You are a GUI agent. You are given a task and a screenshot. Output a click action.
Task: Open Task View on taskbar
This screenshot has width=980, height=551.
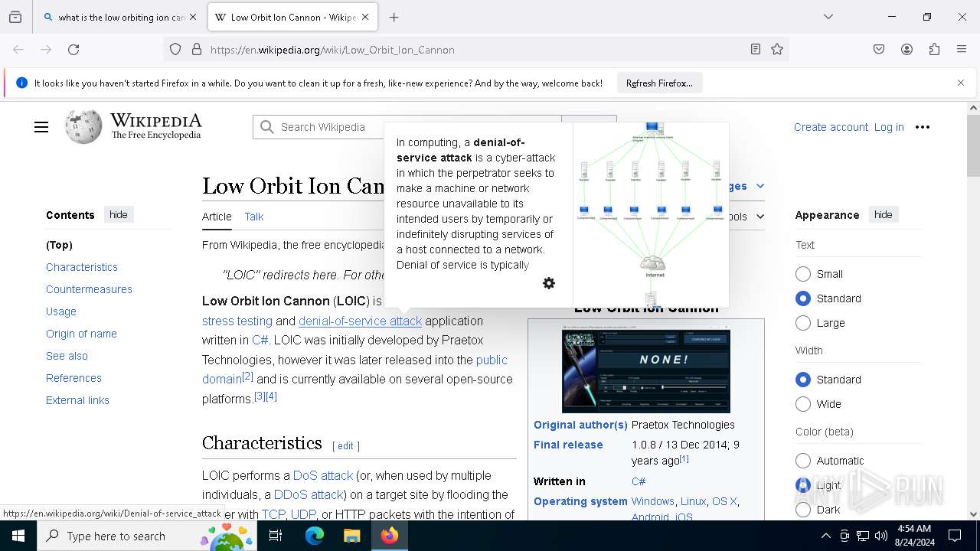click(276, 536)
